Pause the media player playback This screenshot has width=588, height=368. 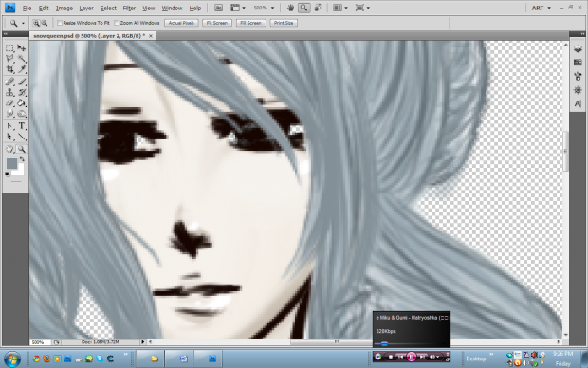pos(412,357)
